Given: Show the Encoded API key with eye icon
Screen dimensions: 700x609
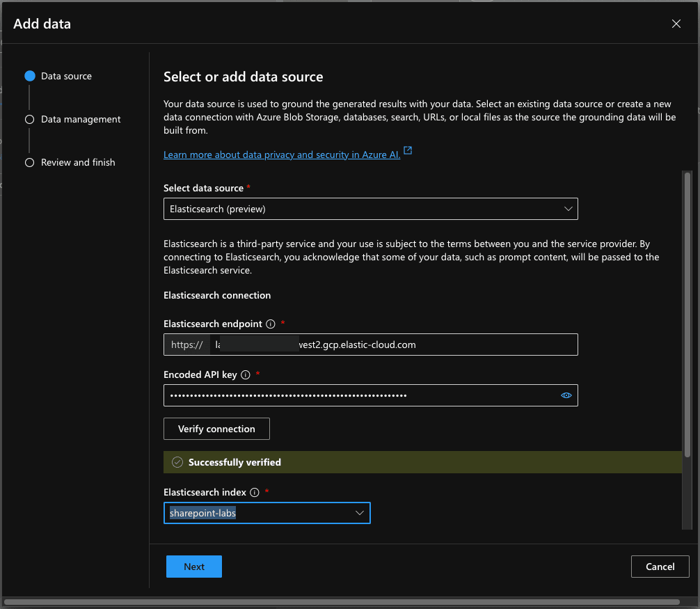Looking at the screenshot, I should (x=566, y=395).
